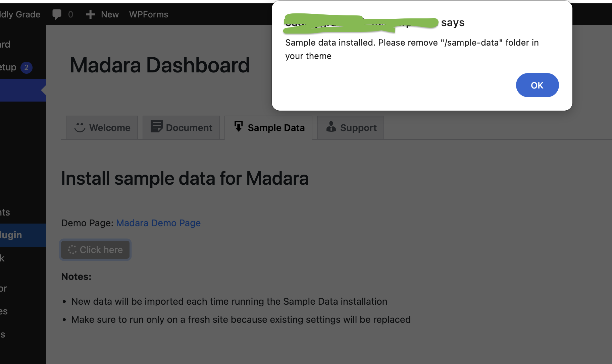Click the comments speech bubble icon
The width and height of the screenshot is (612, 364).
tap(57, 14)
